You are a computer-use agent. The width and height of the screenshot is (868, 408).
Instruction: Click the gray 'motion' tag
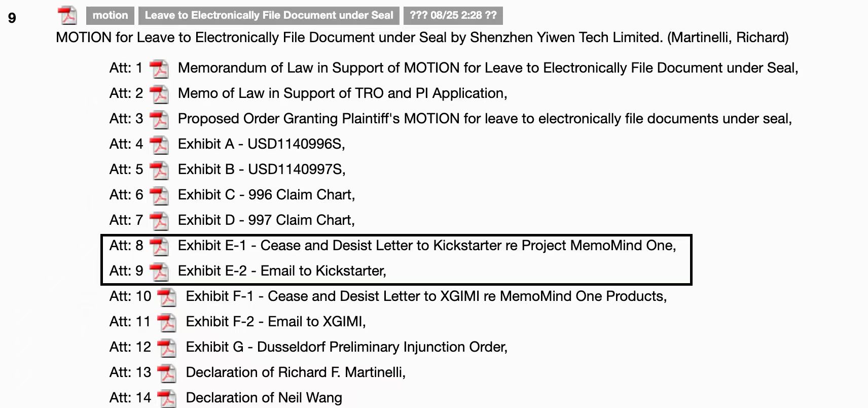(x=110, y=15)
